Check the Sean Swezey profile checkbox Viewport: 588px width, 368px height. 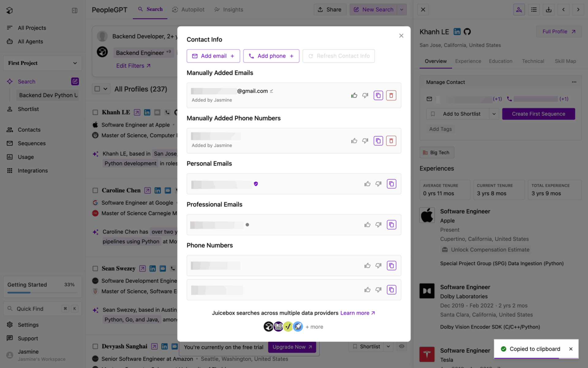pos(95,269)
